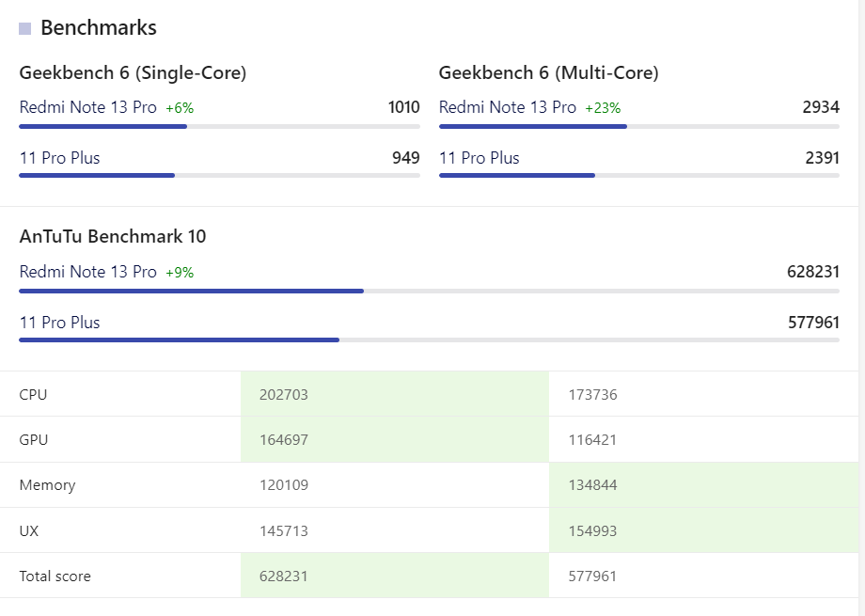The image size is (865, 616).
Task: Click the AnTuTu score 577961 beside the bar
Action: pos(813,323)
